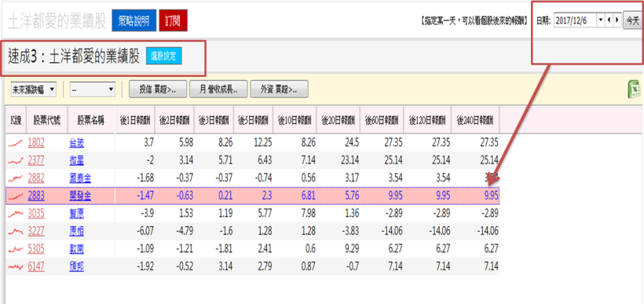The width and height of the screenshot is (644, 304).
Task: Select the 3.17 value in 2882 row
Action: pyautogui.click(x=351, y=178)
